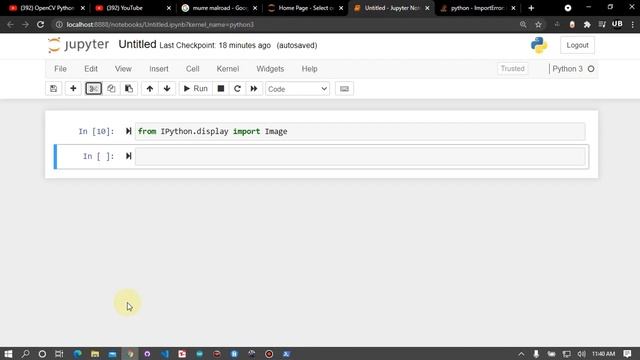Insert a cell below with plus icon
The width and height of the screenshot is (640, 360).
click(73, 89)
